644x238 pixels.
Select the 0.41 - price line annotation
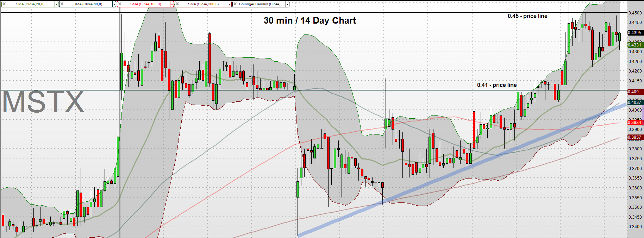(x=497, y=85)
